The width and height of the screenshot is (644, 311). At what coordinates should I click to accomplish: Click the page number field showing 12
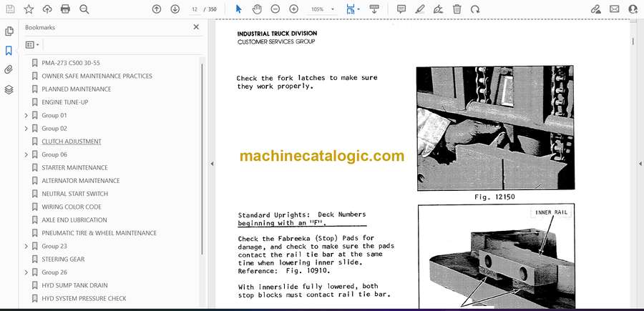click(195, 9)
